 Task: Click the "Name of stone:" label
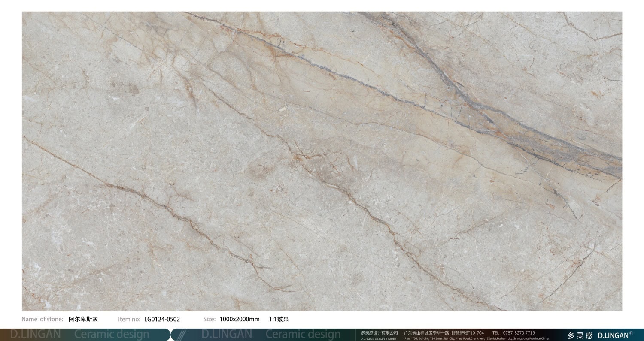[x=42, y=319]
